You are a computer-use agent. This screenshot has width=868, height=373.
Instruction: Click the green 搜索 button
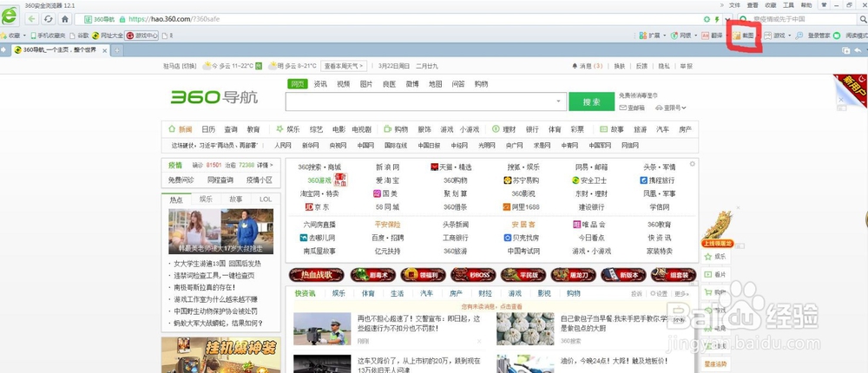(x=591, y=101)
